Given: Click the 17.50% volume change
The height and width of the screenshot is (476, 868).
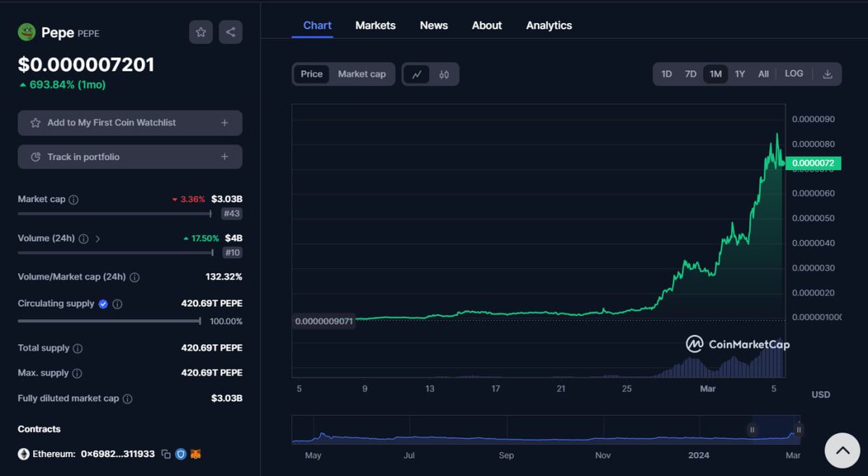Looking at the screenshot, I should coord(201,238).
